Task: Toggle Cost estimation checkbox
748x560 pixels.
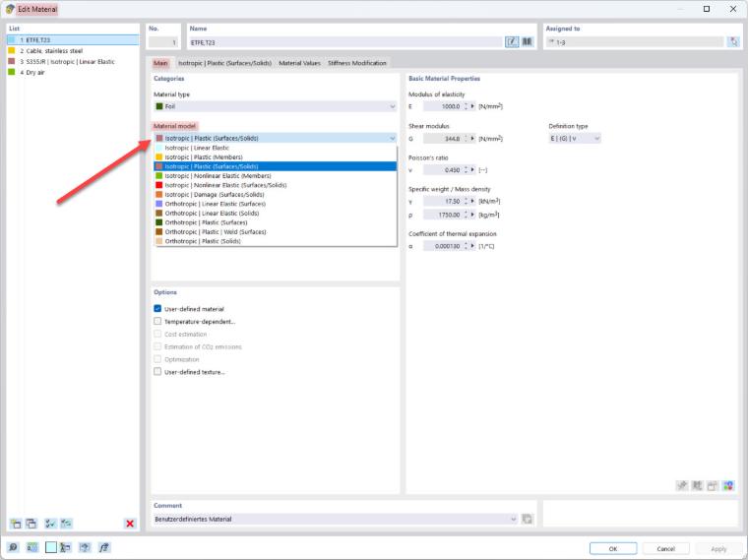Action: coord(157,334)
